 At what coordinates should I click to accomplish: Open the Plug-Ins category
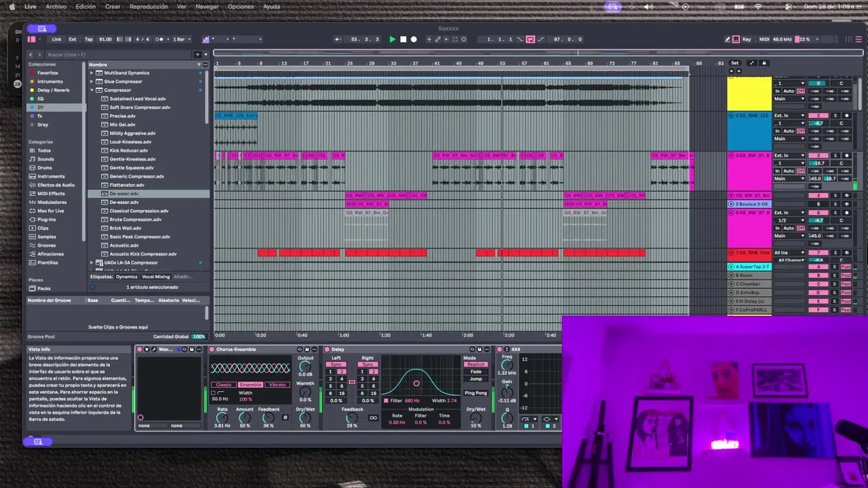point(47,220)
